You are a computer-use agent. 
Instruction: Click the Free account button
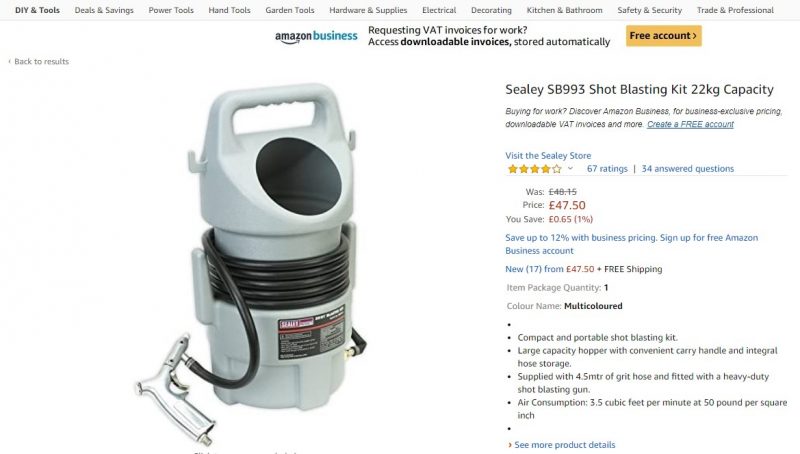663,36
